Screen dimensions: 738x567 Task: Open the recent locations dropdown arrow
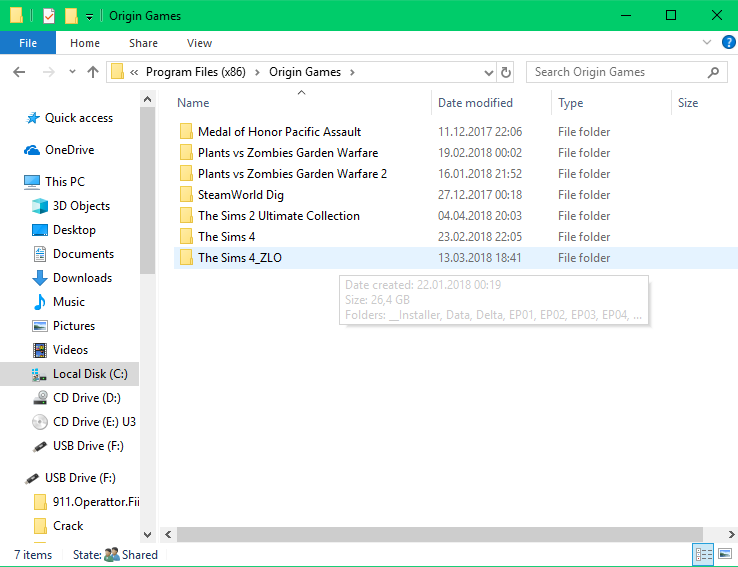[x=72, y=72]
